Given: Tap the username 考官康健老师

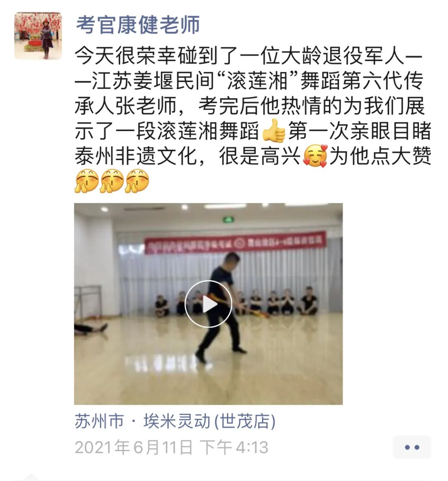Looking at the screenshot, I should click(138, 24).
